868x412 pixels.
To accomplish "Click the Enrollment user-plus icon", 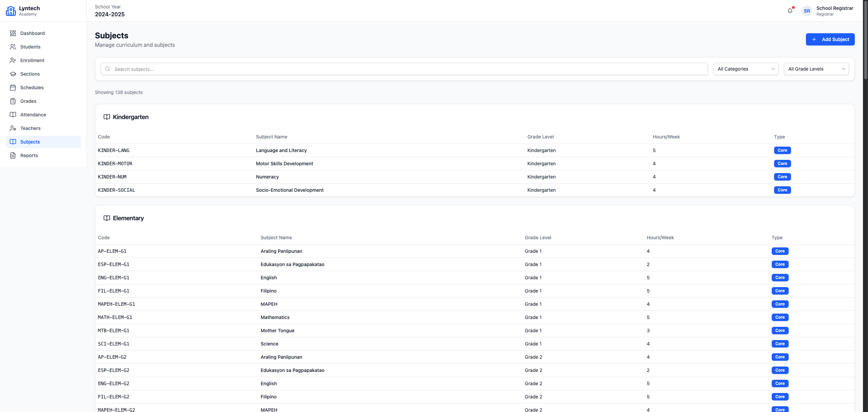I will point(13,60).
